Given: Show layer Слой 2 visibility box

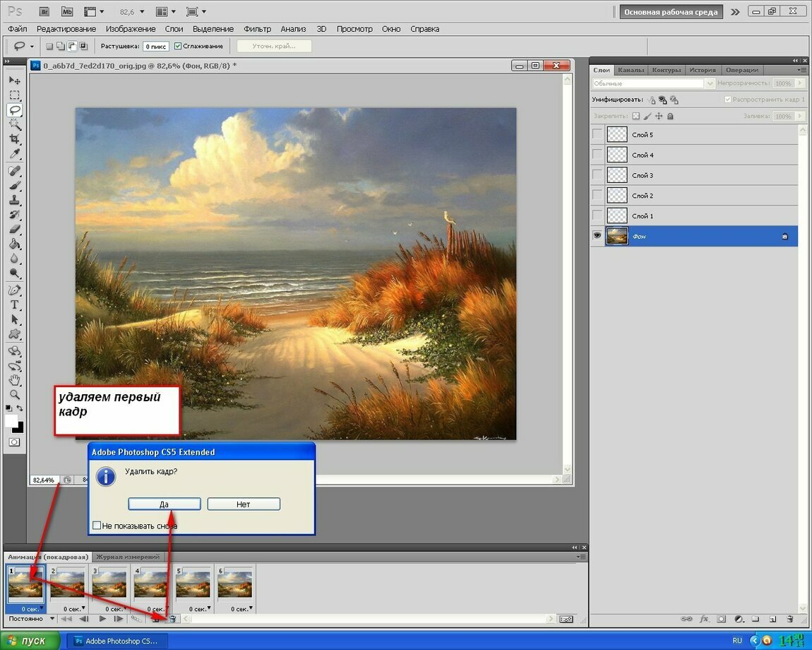Looking at the screenshot, I should pos(597,195).
